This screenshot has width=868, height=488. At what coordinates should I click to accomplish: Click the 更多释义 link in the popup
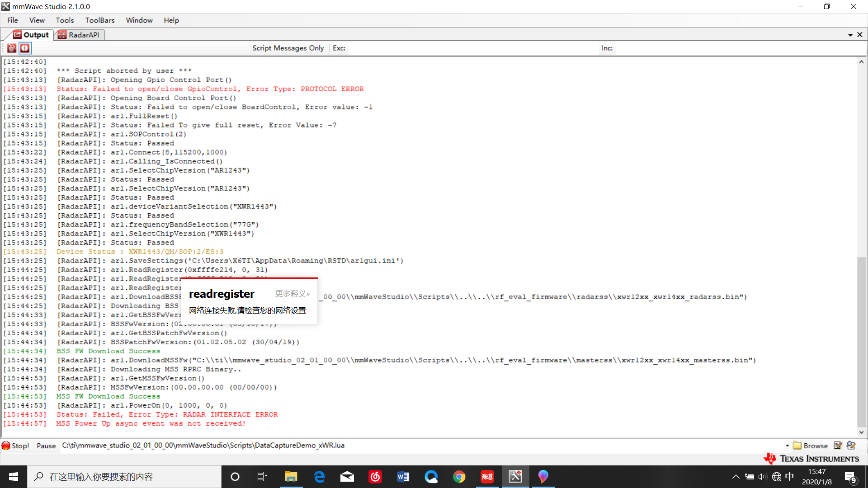(x=292, y=294)
